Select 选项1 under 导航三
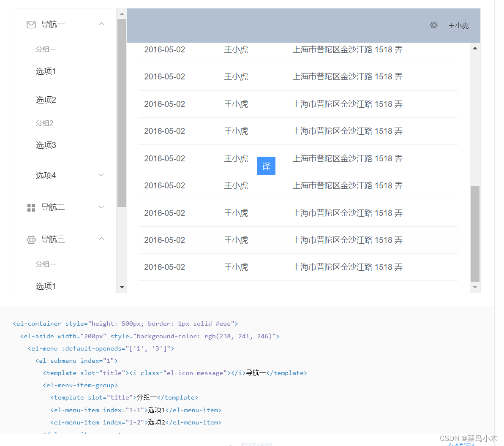Image resolution: width=504 pixels, height=446 pixels. (46, 286)
